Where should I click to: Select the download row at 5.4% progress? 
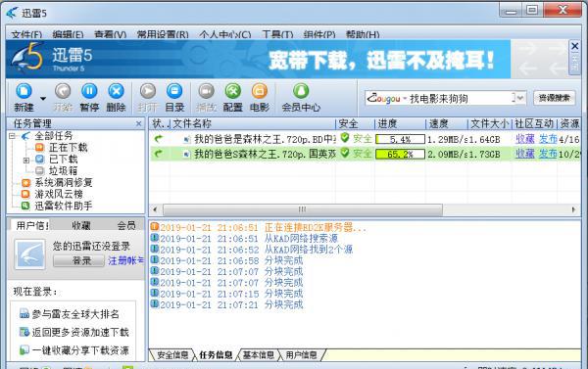pos(366,139)
